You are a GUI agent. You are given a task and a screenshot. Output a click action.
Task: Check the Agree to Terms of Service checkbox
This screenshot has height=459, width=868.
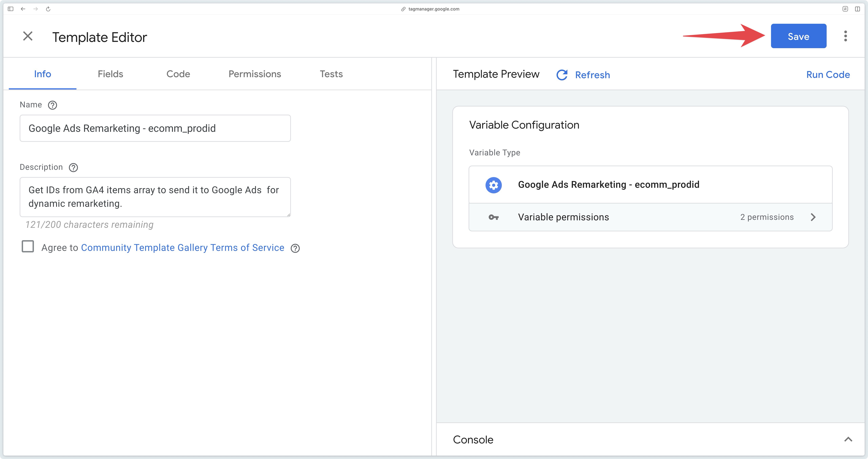coord(28,246)
